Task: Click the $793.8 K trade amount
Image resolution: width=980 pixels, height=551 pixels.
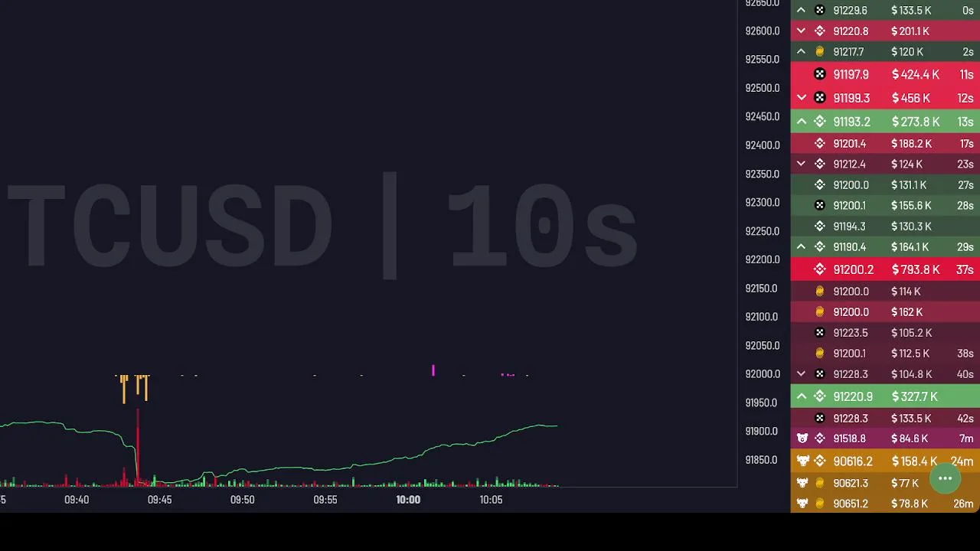Action: click(915, 269)
